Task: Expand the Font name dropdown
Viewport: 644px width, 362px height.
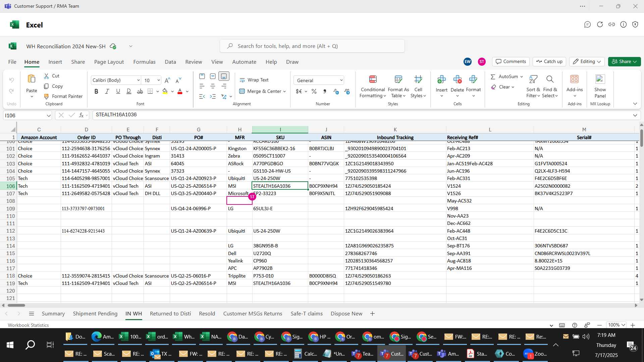Action: click(x=138, y=80)
